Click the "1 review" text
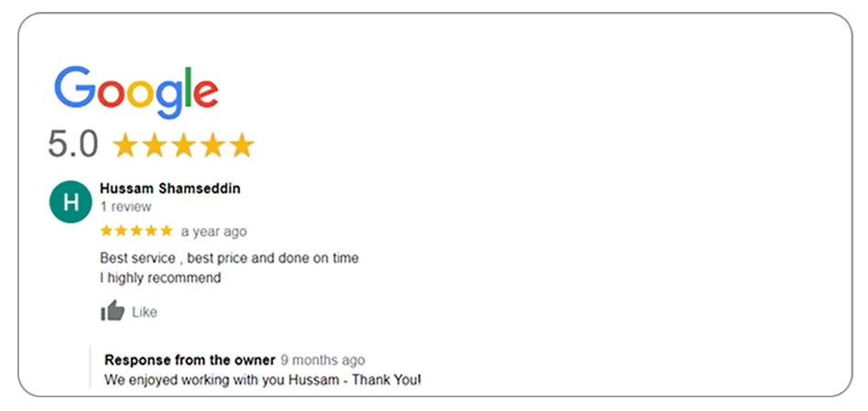 pyautogui.click(x=125, y=207)
